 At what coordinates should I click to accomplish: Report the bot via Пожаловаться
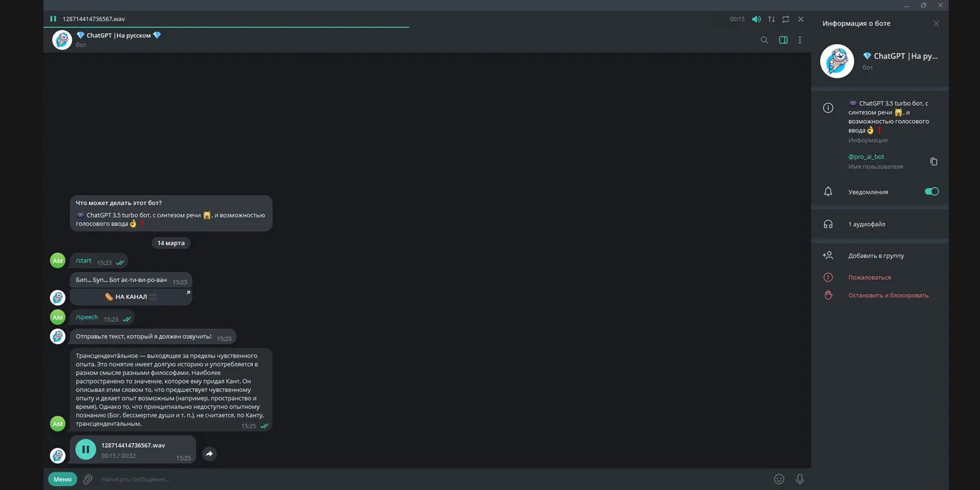(x=869, y=277)
